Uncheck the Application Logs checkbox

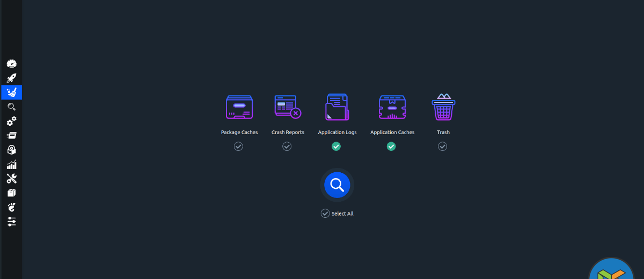(336, 146)
